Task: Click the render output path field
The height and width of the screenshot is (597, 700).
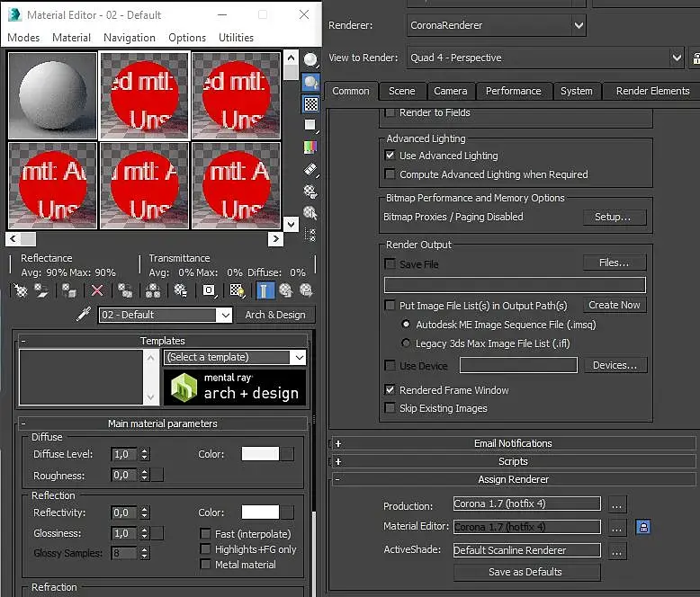Action: [515, 285]
